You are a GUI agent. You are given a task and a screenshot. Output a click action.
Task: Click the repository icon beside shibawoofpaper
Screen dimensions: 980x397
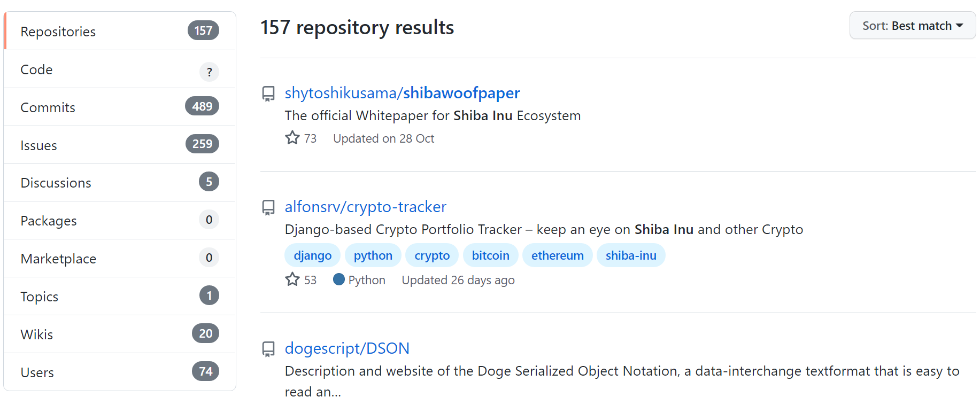point(268,94)
